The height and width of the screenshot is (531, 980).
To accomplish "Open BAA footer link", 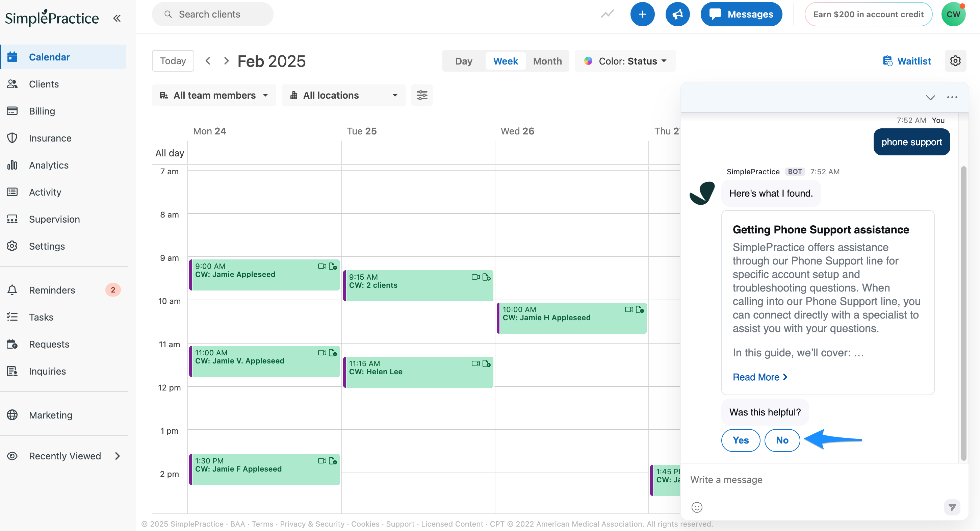I will [237, 524].
